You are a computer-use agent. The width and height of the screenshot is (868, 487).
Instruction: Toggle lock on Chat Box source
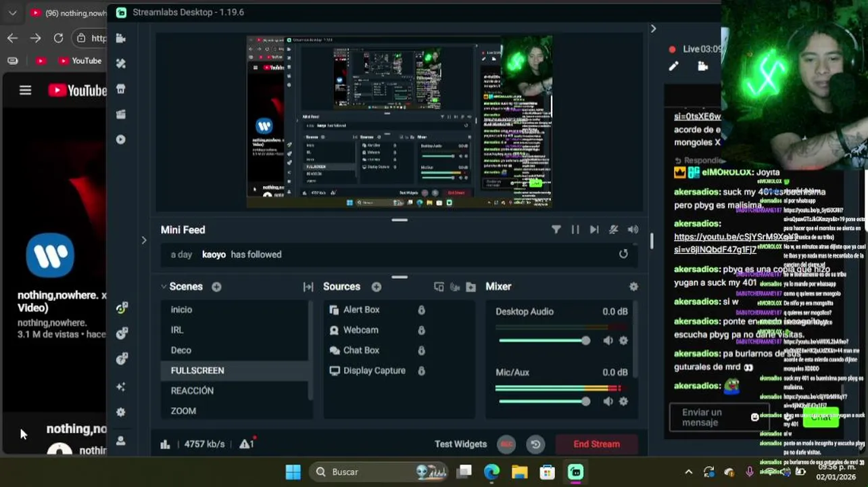click(421, 350)
